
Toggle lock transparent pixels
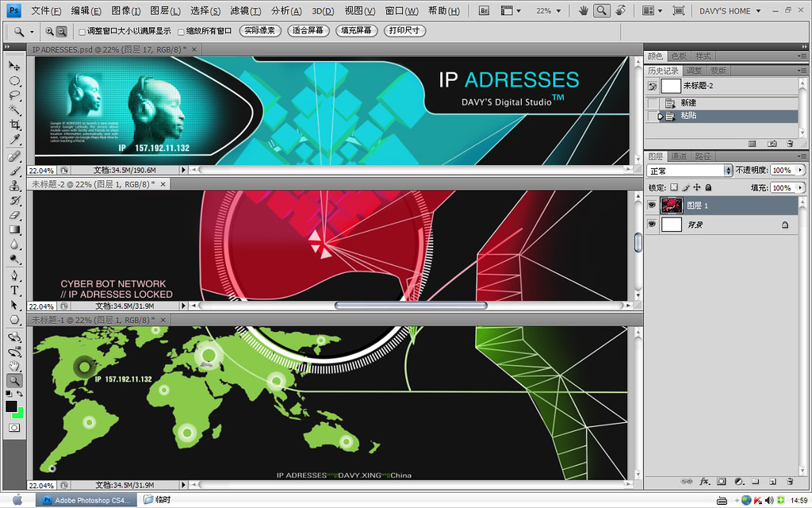tap(674, 187)
